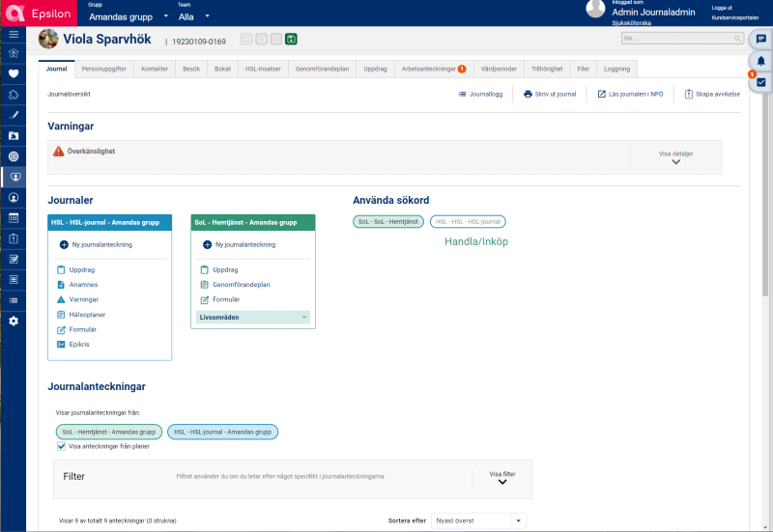Image resolution: width=773 pixels, height=532 pixels.
Task: Click the vertical page scrollbar
Action: click(765, 197)
